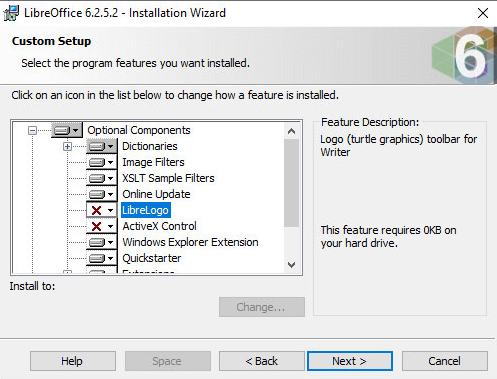Screen dimensions: 497x379
Task: Click the Next button
Action: point(350,361)
